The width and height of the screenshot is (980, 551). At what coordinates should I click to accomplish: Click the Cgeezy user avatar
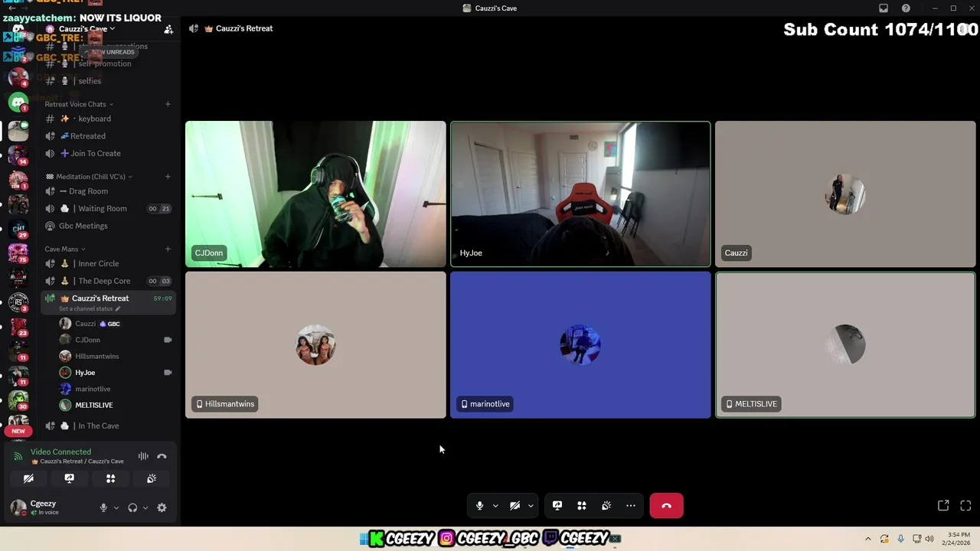[x=18, y=507]
